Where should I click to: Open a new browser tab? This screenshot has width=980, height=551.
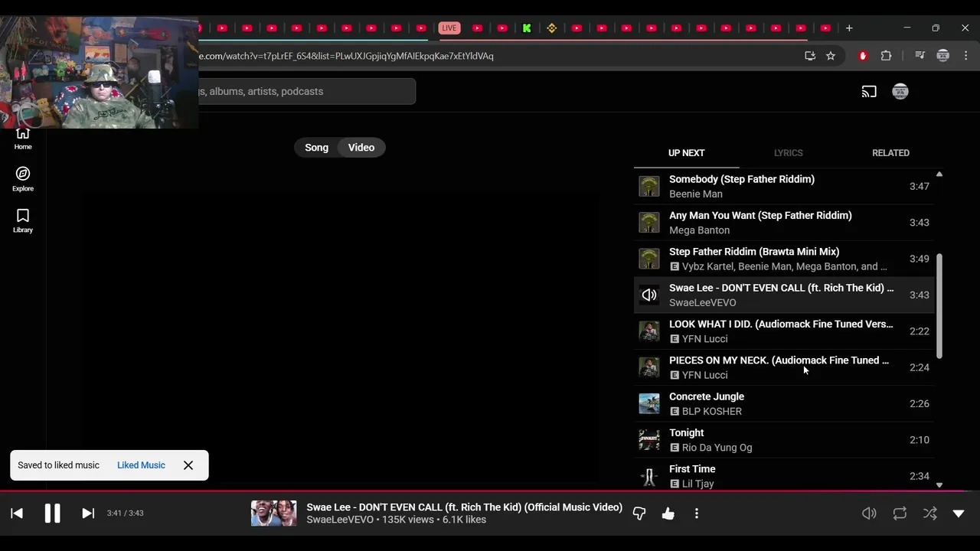(849, 28)
